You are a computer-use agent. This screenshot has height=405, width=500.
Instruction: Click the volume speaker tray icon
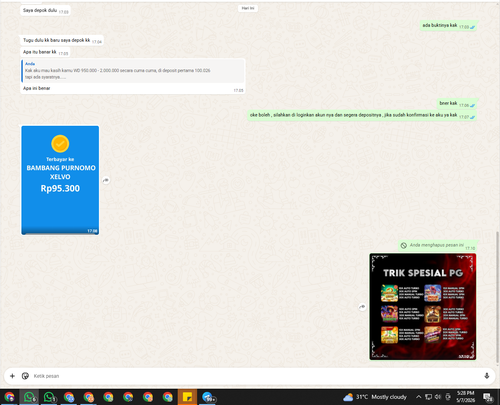pyautogui.click(x=438, y=397)
